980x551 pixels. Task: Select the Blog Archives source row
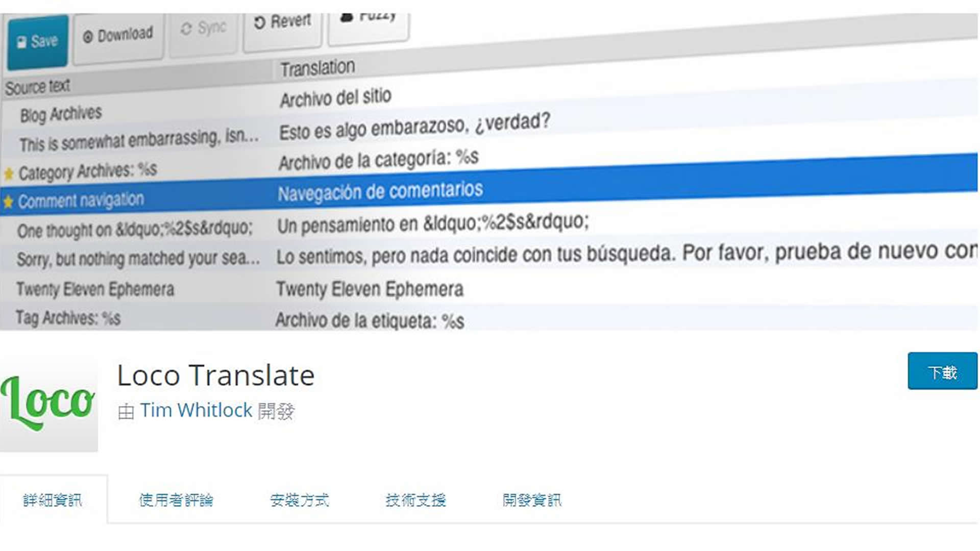pyautogui.click(x=61, y=114)
